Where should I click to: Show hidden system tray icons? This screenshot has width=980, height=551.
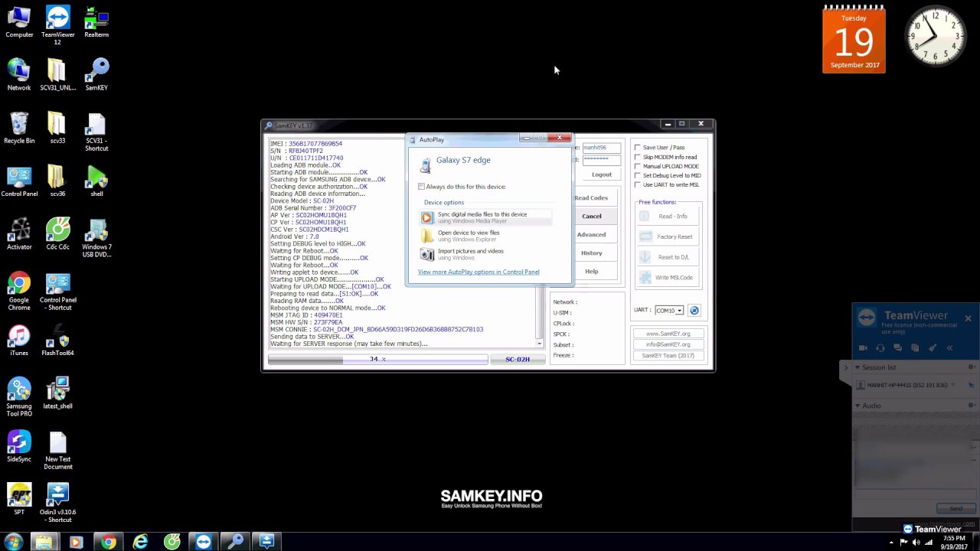[x=891, y=543]
